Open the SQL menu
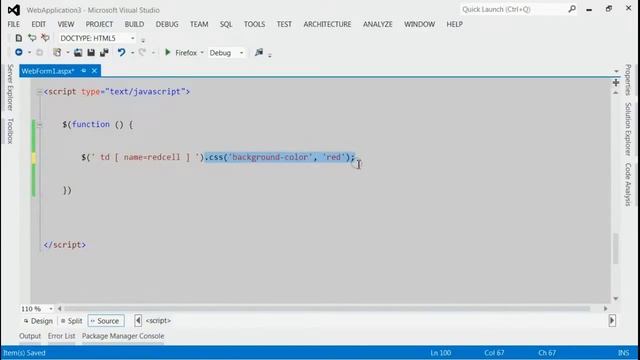The height and width of the screenshot is (360, 640). coord(226,24)
